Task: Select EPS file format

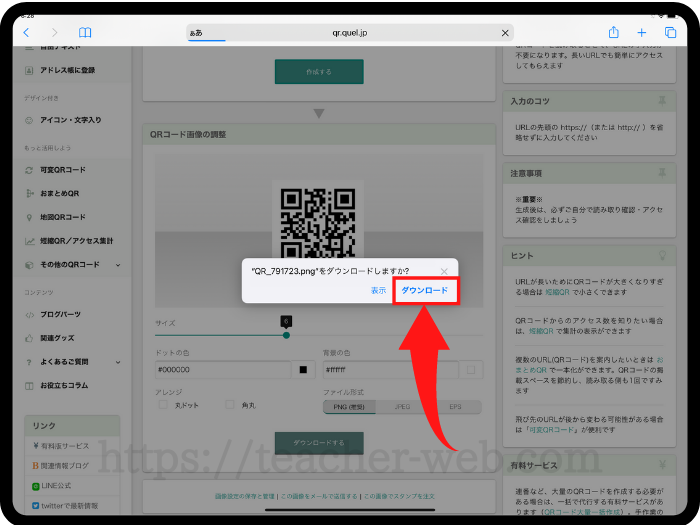Action: point(455,407)
